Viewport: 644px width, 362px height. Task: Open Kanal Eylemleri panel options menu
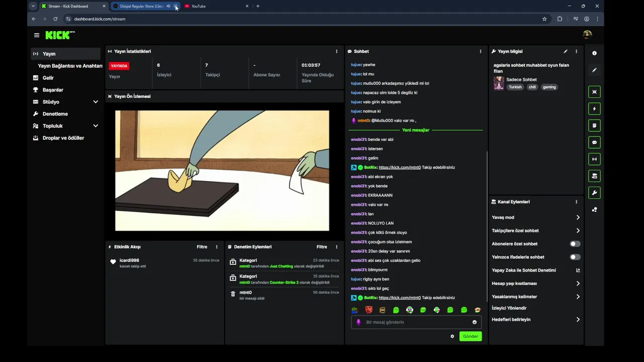pos(577,202)
